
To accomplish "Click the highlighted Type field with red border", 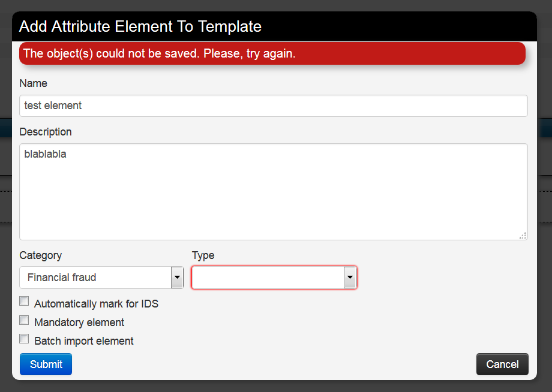I will point(270,278).
